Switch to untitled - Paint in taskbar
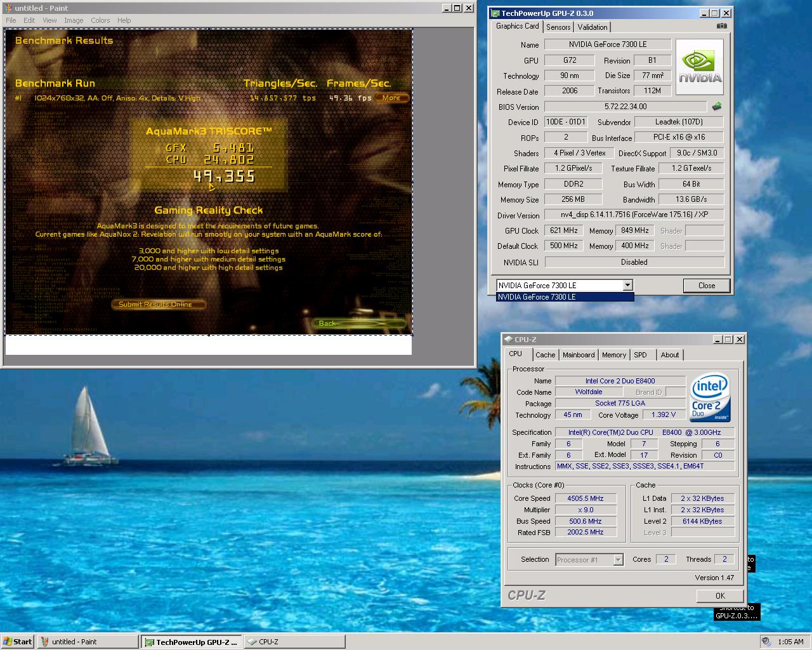The width and height of the screenshot is (812, 650). click(88, 642)
